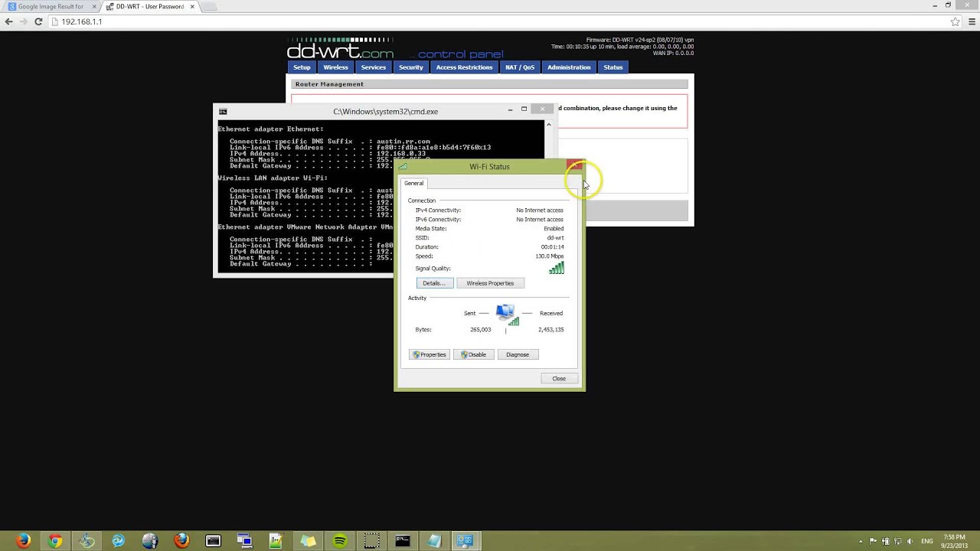
Task: Reload the 192.168.1.1 page
Action: (38, 21)
